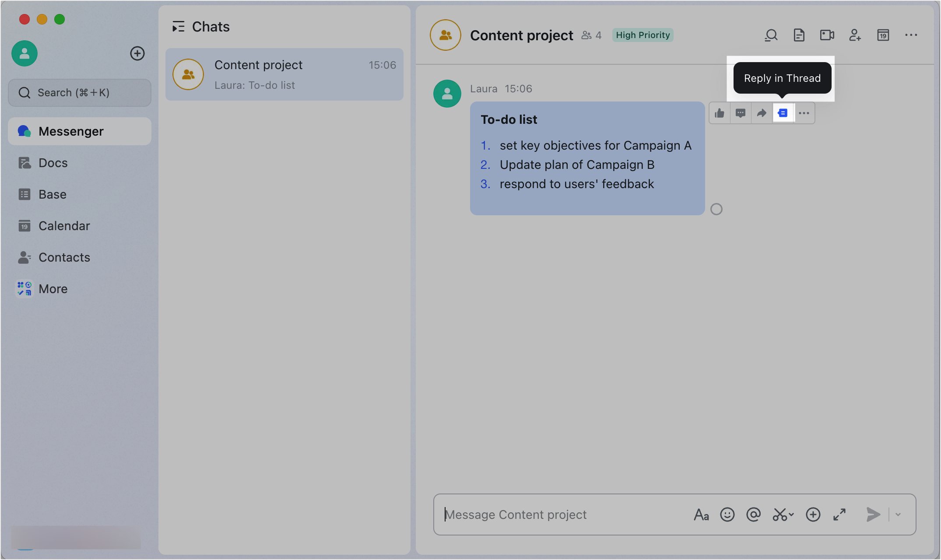Open the screenshot scissors dropdown
This screenshot has width=941, height=560.
[783, 515]
